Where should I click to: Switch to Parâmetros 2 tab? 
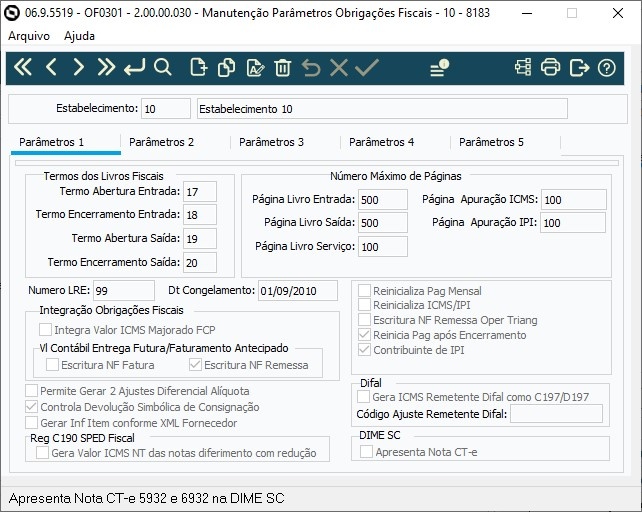point(162,142)
